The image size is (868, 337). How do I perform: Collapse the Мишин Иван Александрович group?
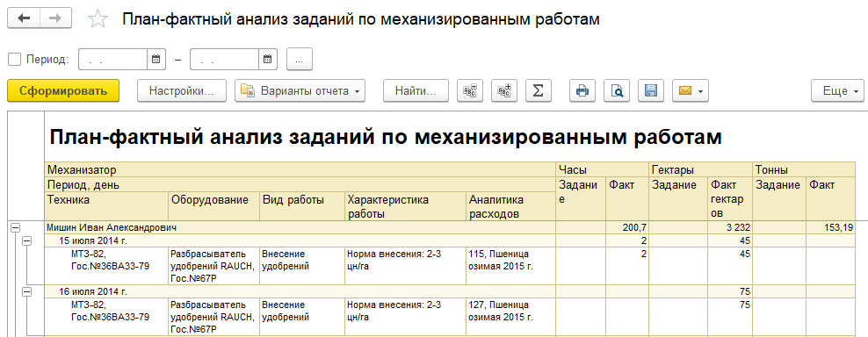tap(15, 227)
